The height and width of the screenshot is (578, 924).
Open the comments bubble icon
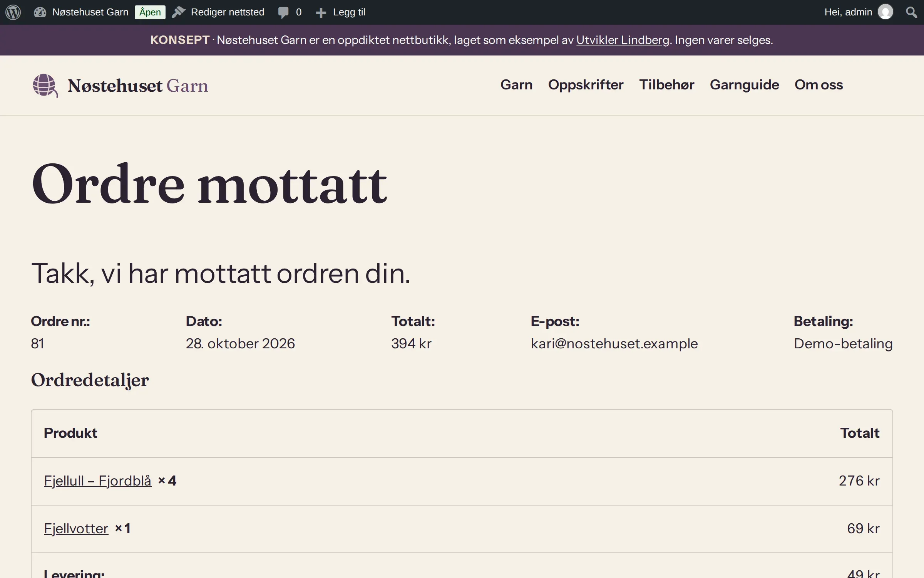[283, 13]
